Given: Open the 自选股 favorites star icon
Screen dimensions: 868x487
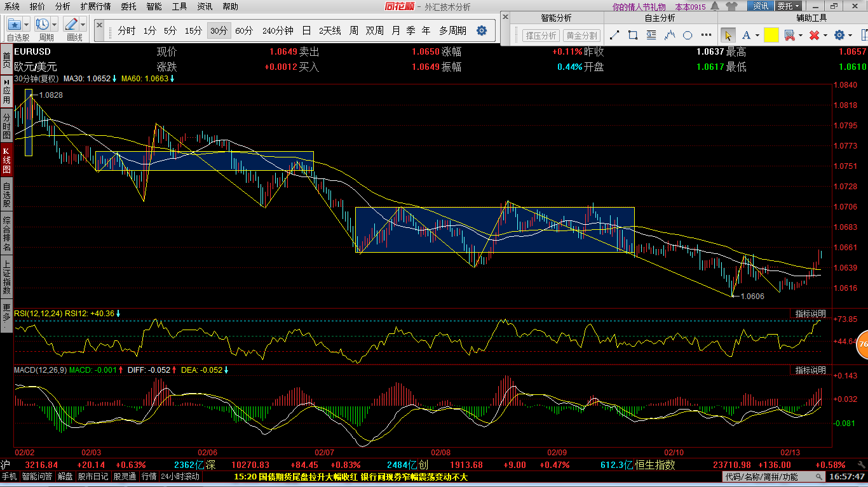Looking at the screenshot, I should tap(15, 24).
